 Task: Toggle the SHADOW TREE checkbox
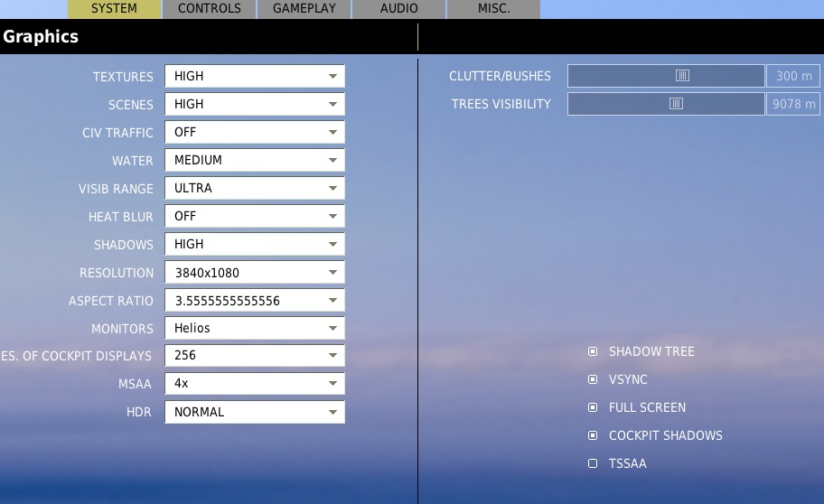coord(593,351)
